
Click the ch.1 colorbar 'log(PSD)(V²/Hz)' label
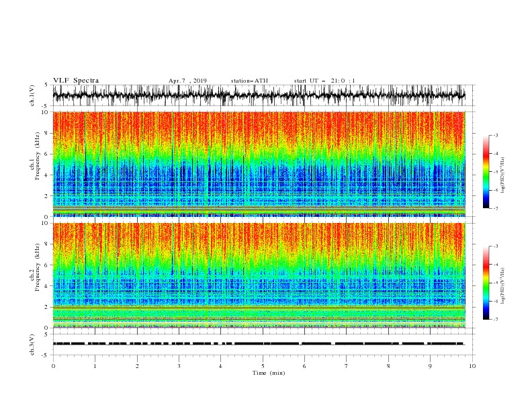coord(502,175)
